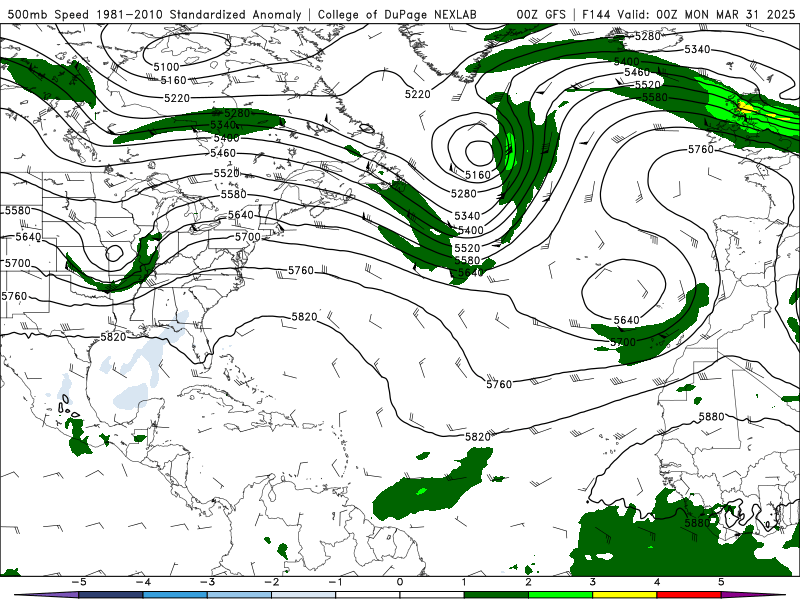Click the "−1" color bar tick label
Image resolution: width=800 pixels, height=600 pixels.
click(x=336, y=582)
